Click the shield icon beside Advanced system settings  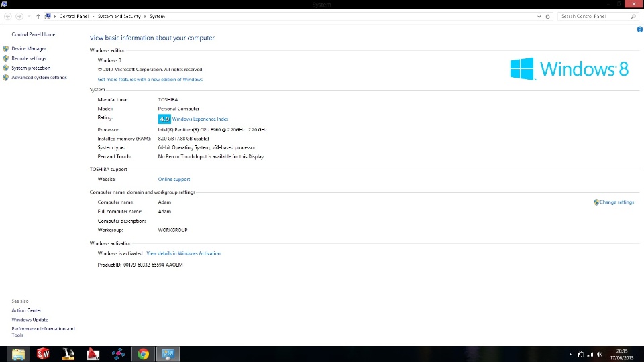pos(6,77)
